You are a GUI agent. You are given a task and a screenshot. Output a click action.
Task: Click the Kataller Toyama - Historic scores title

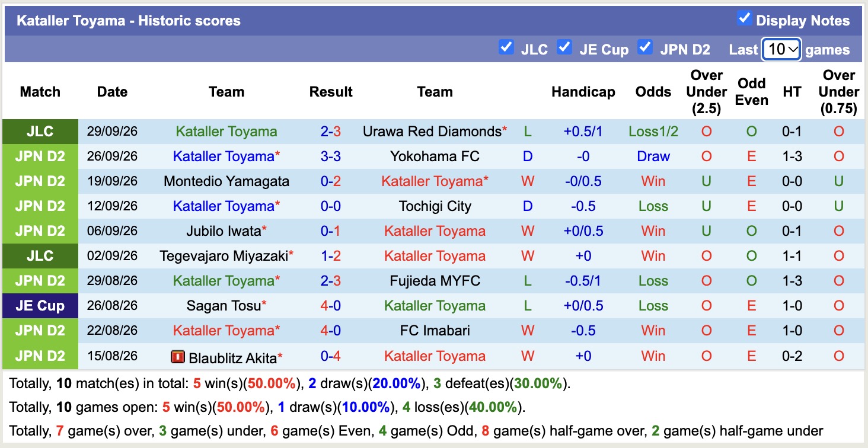[x=129, y=21]
